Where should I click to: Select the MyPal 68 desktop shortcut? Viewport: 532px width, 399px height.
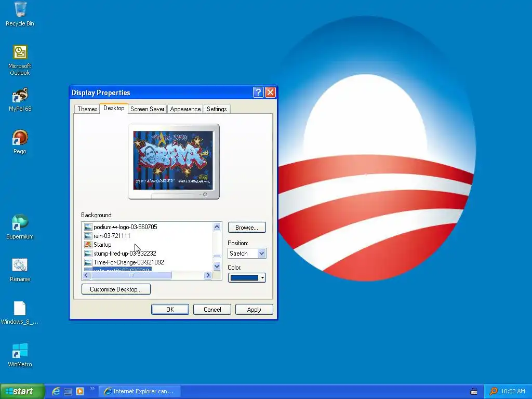pos(20,100)
